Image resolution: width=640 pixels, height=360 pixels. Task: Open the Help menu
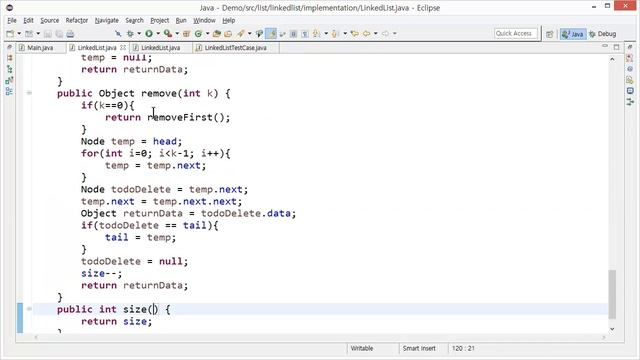(229, 20)
